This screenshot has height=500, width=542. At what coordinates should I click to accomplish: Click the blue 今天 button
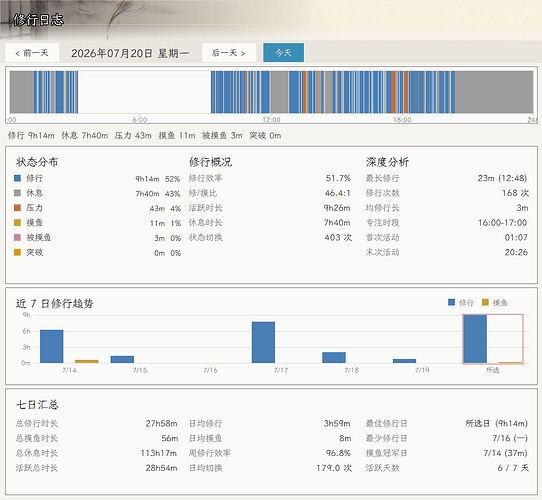283,53
